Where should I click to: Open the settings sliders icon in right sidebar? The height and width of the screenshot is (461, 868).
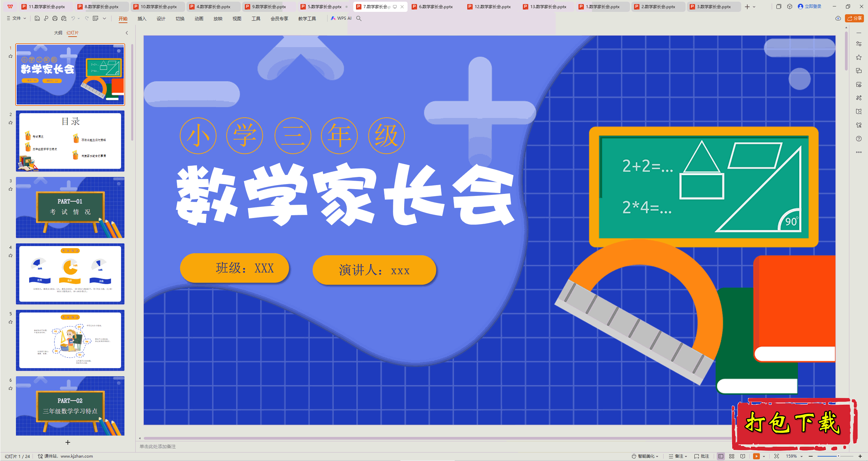(859, 44)
